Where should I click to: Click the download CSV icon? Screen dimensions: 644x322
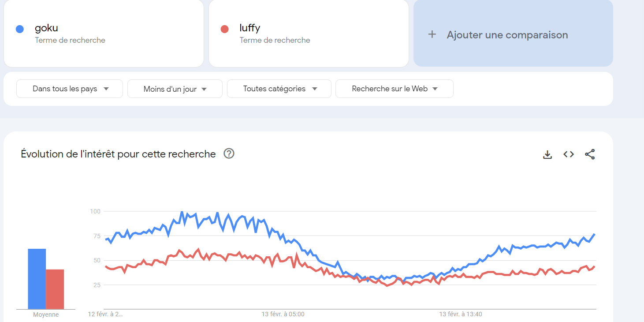point(547,154)
